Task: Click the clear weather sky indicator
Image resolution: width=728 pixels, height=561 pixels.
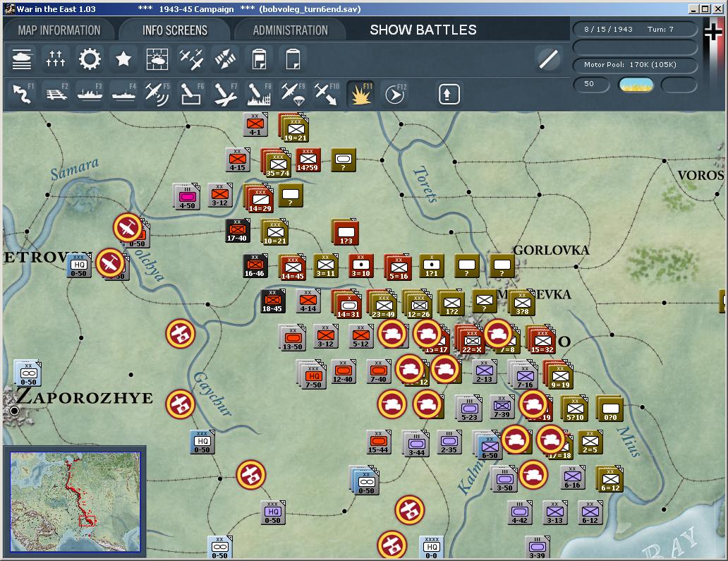Action: [636, 85]
